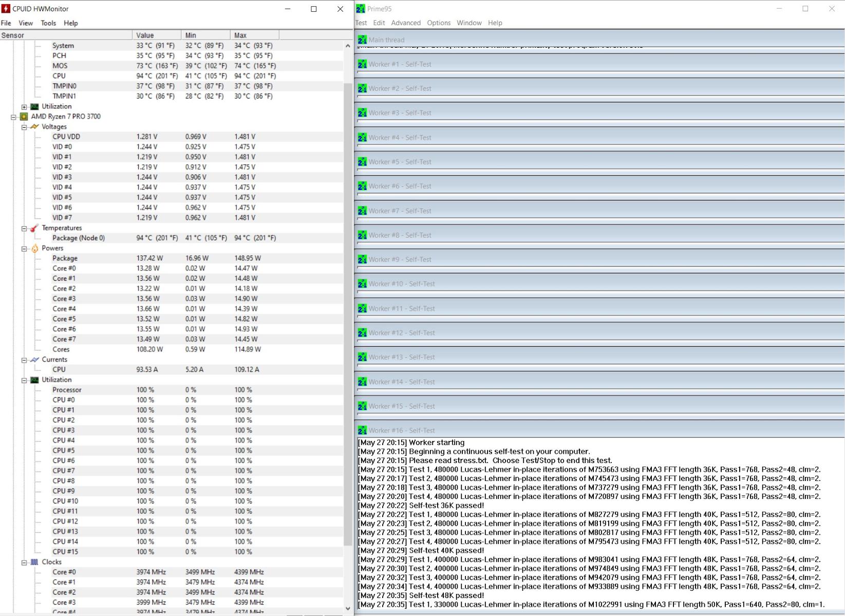Collapse the Utilization section under AMD Ryzen
The width and height of the screenshot is (845, 616).
coord(24,380)
